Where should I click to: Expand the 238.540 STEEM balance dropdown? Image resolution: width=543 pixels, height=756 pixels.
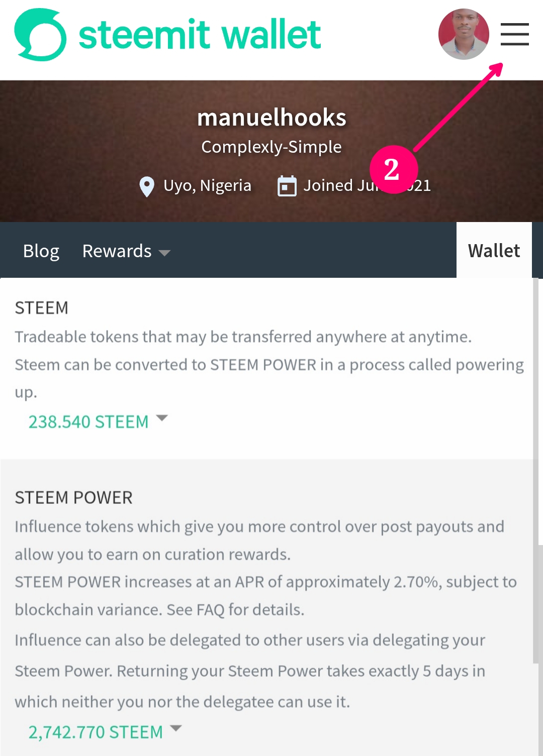(x=98, y=421)
